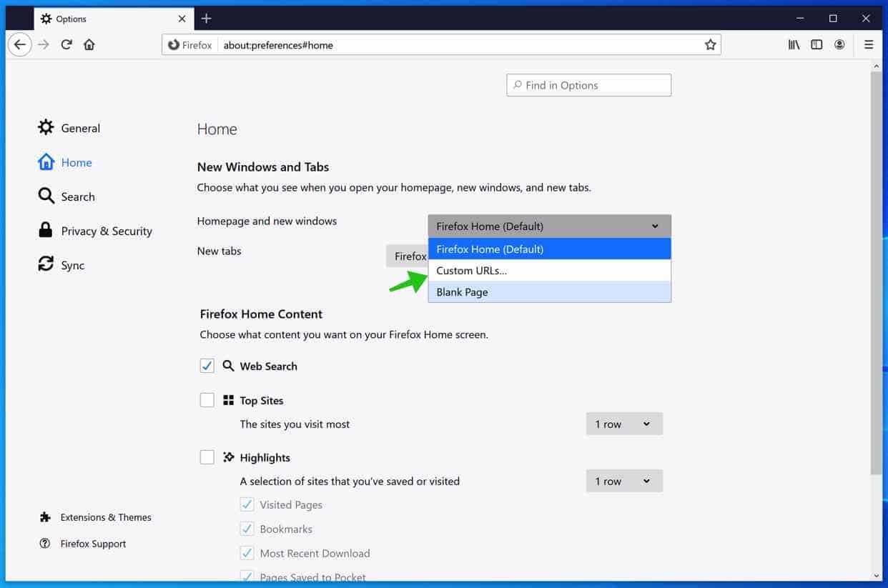Image resolution: width=888 pixels, height=588 pixels.
Task: Toggle the Bookmarks checkbox
Action: coord(247,529)
